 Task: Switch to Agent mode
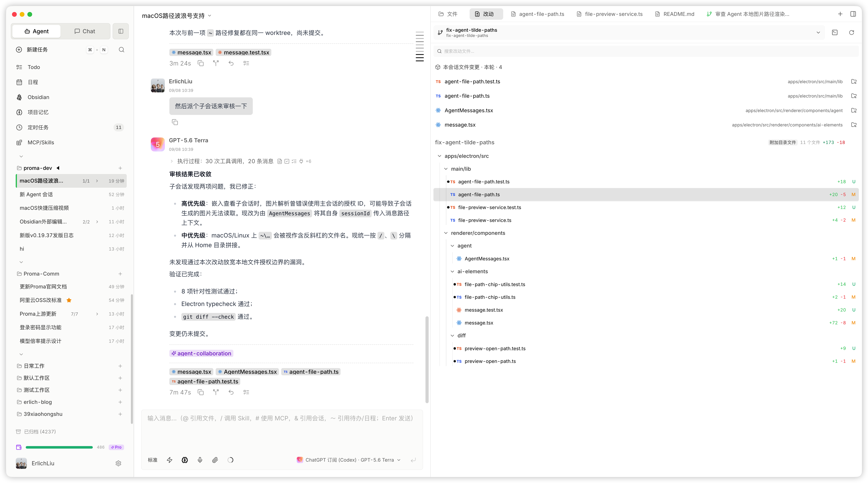(37, 31)
